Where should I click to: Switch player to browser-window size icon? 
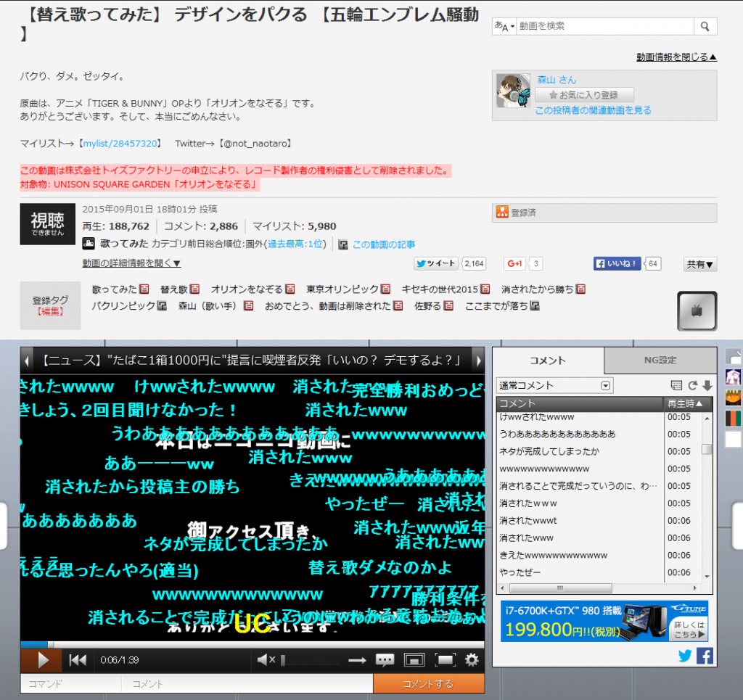tap(414, 660)
